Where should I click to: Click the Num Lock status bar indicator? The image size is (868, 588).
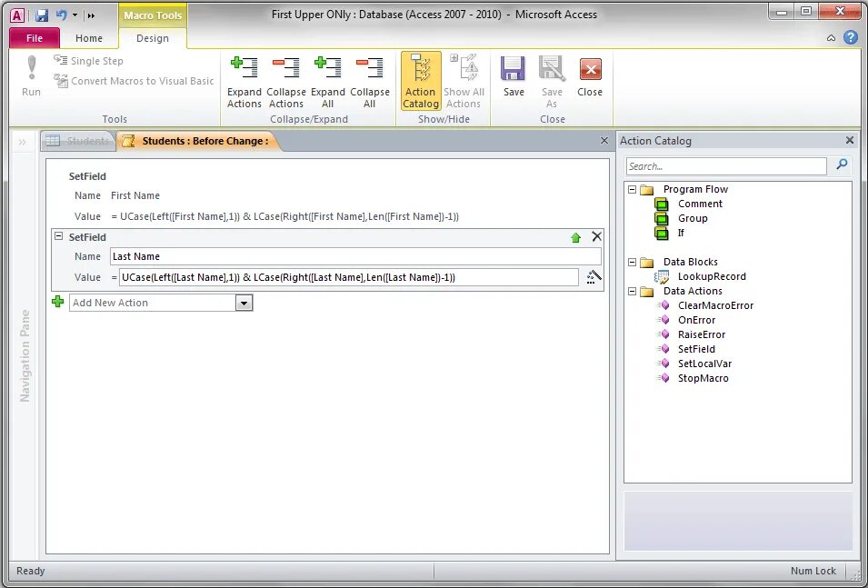(813, 571)
